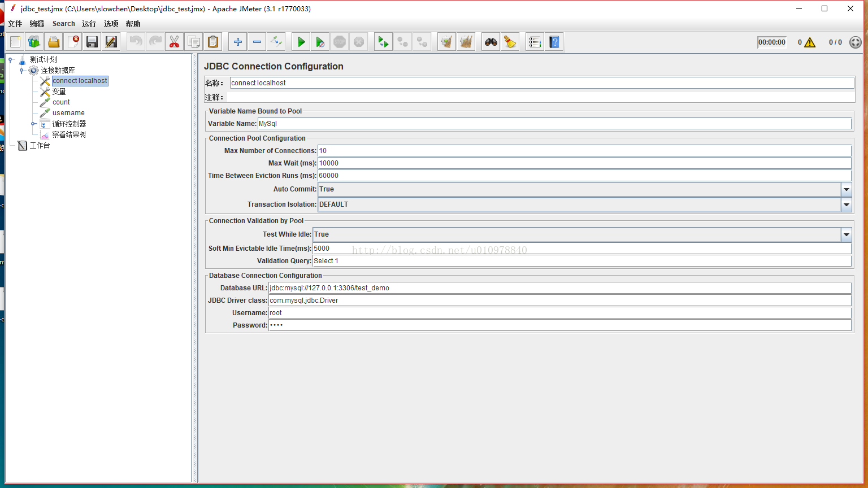Save the test plan with floppy disk icon
868x488 pixels.
pyautogui.click(x=92, y=42)
